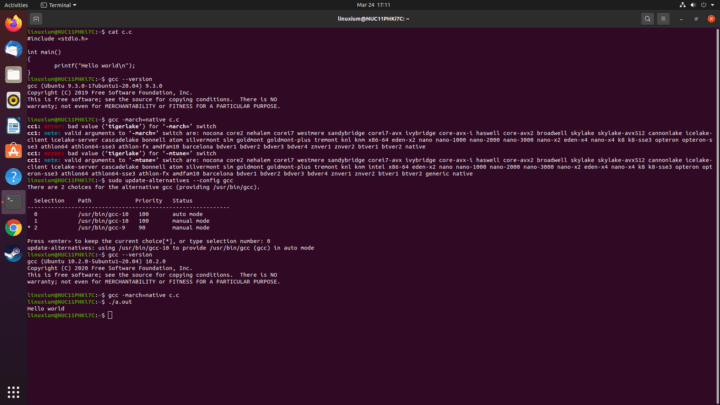Click the terminal search icon
This screenshot has width=720, height=405.
click(647, 19)
